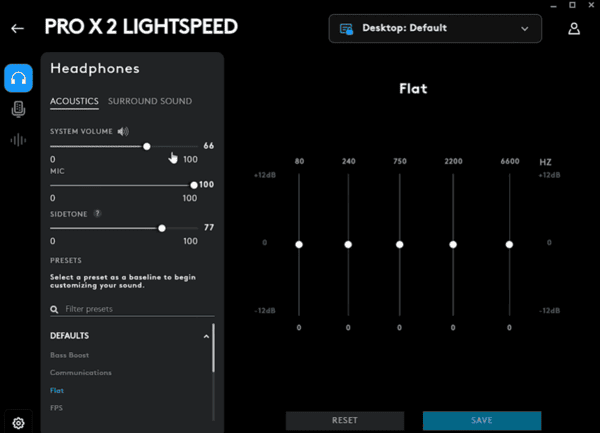Select the FPS preset
The height and width of the screenshot is (433, 600).
tap(56, 407)
